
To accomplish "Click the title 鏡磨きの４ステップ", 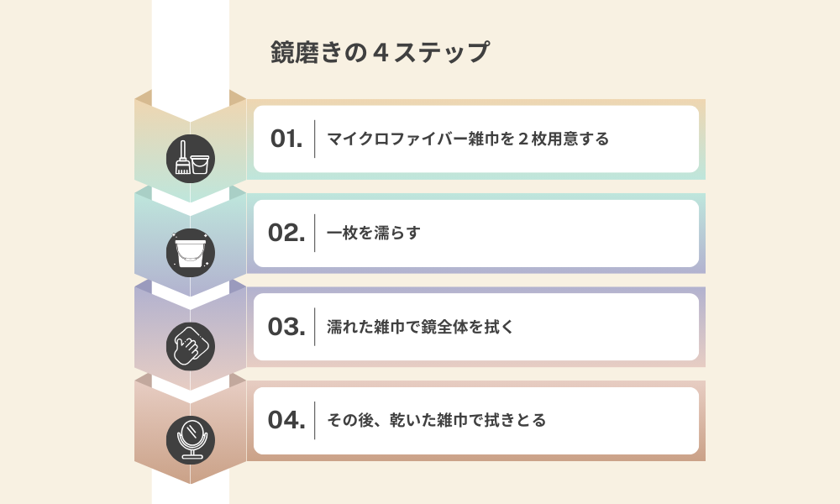I will 380,52.
